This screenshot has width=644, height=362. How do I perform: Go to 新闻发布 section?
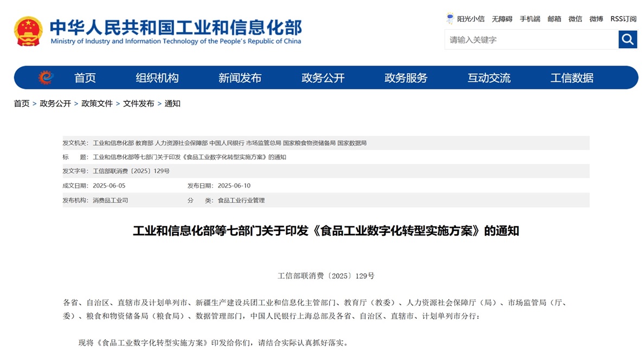tap(240, 78)
